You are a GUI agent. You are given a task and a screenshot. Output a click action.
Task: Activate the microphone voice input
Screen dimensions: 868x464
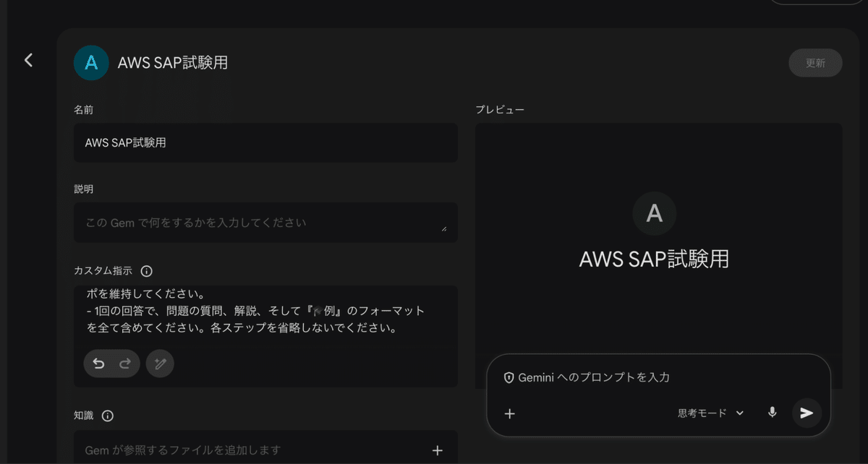(x=772, y=413)
